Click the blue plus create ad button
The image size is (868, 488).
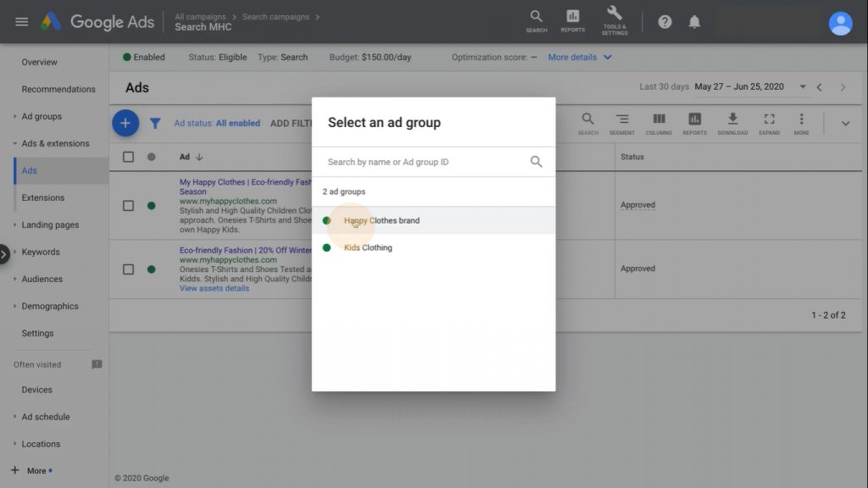coord(125,123)
